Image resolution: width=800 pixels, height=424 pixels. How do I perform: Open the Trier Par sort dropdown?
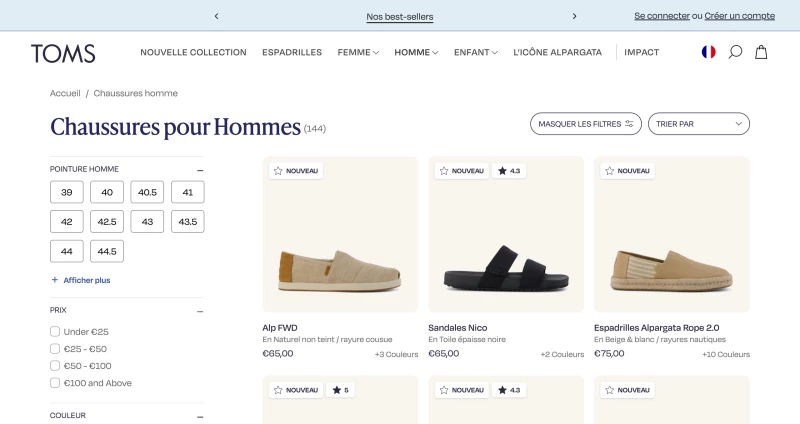pos(699,124)
